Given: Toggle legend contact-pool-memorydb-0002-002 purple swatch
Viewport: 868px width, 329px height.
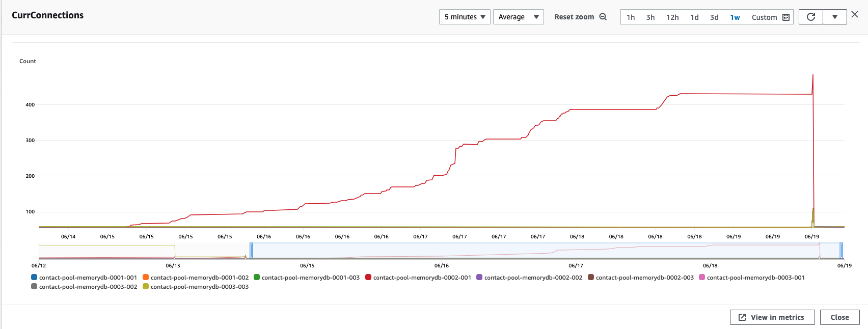Looking at the screenshot, I should 479,277.
